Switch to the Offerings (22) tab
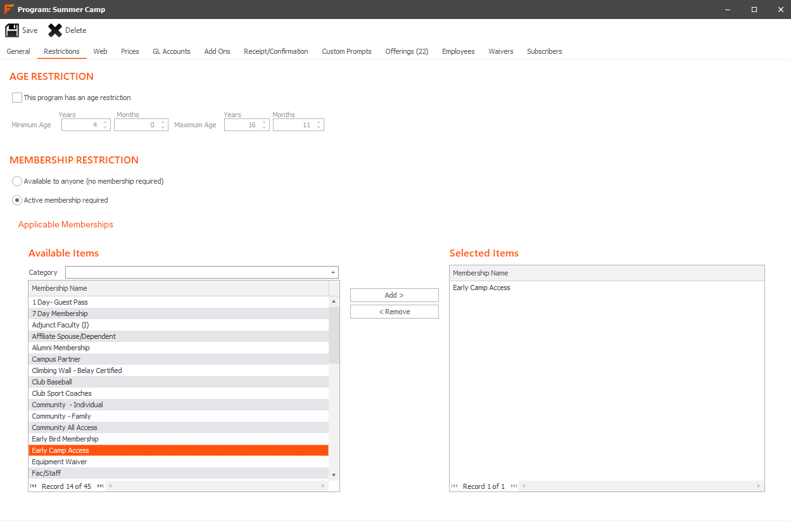 tap(407, 51)
